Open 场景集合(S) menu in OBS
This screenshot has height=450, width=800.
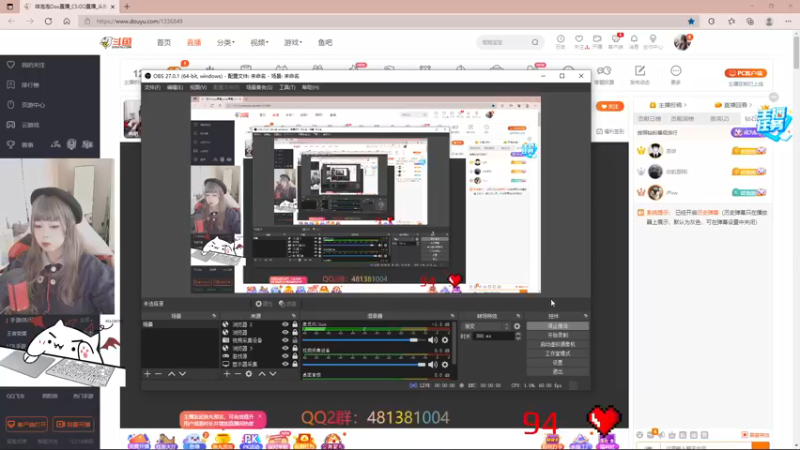click(259, 87)
